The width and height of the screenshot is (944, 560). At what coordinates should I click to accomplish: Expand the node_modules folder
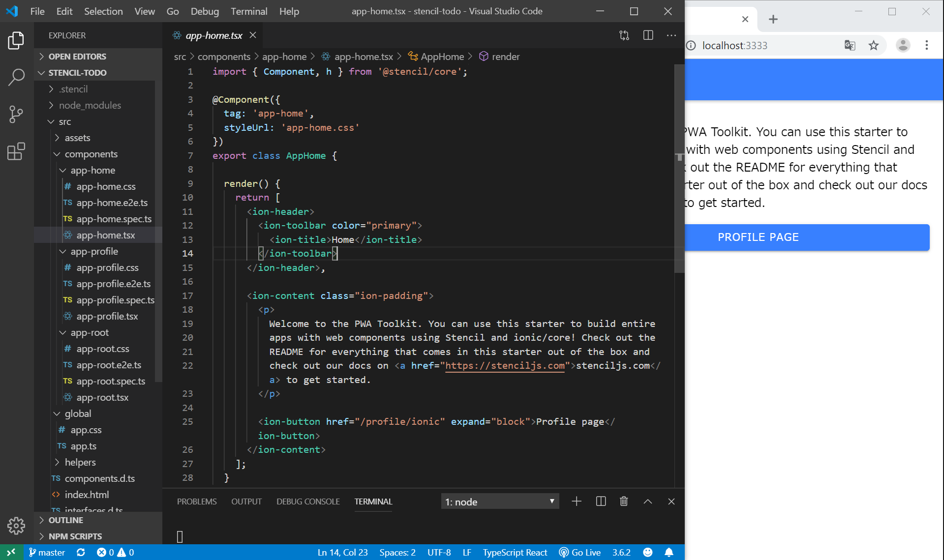coord(90,105)
